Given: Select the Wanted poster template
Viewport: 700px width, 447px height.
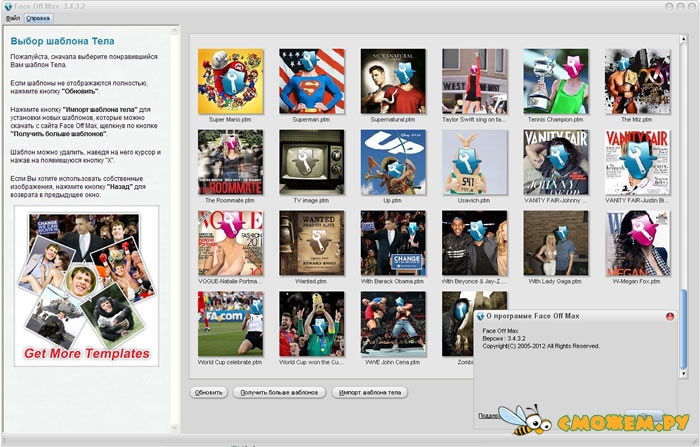Looking at the screenshot, I should 312,243.
